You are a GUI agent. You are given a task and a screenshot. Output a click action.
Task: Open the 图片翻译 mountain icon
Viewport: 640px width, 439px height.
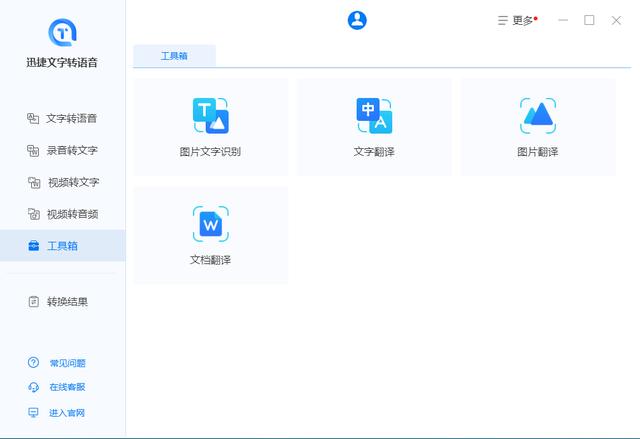point(538,116)
